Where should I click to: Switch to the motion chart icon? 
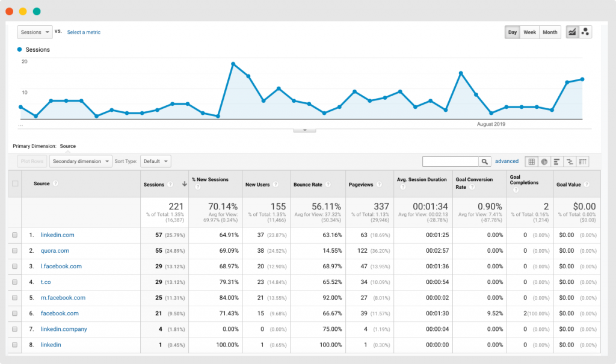[585, 32]
